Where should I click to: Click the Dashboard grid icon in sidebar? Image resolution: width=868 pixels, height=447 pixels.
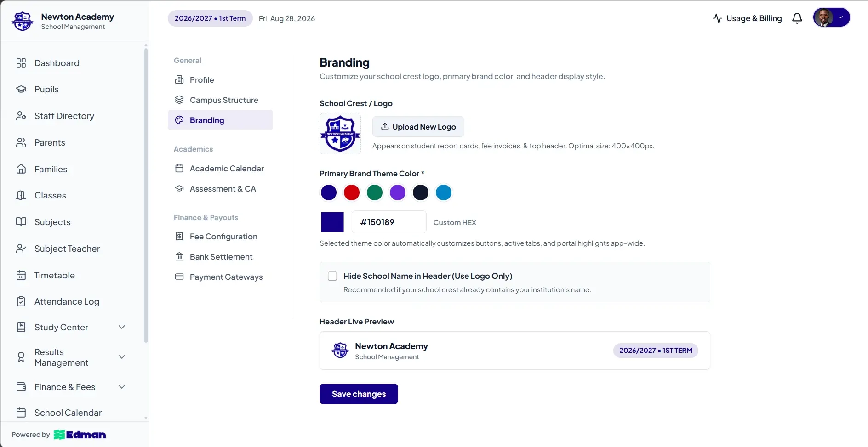tap(21, 63)
